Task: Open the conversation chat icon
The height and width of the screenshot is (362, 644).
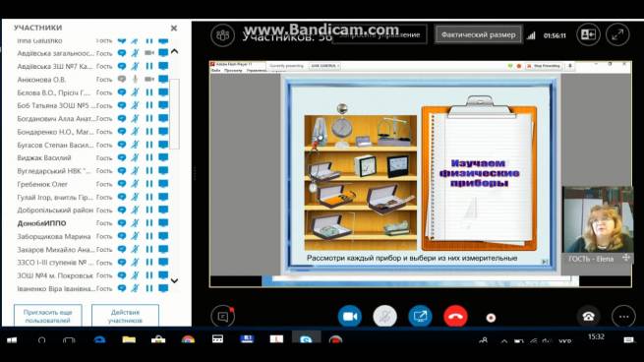Action: [223, 317]
